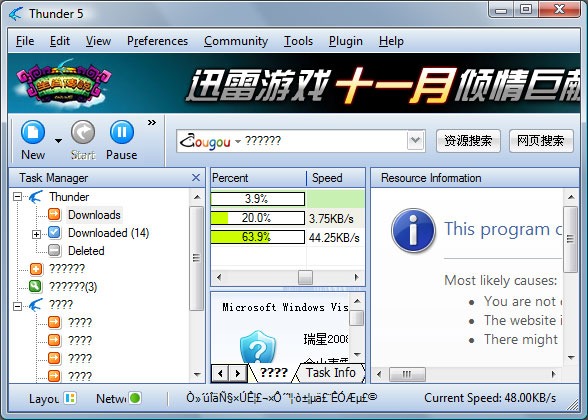
Task: Open the Gougou search engine selector arrow
Action: [x=238, y=142]
